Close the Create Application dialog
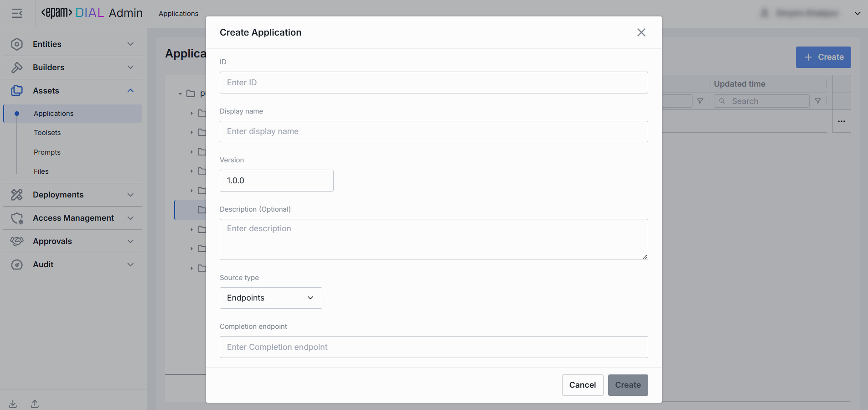 [641, 32]
